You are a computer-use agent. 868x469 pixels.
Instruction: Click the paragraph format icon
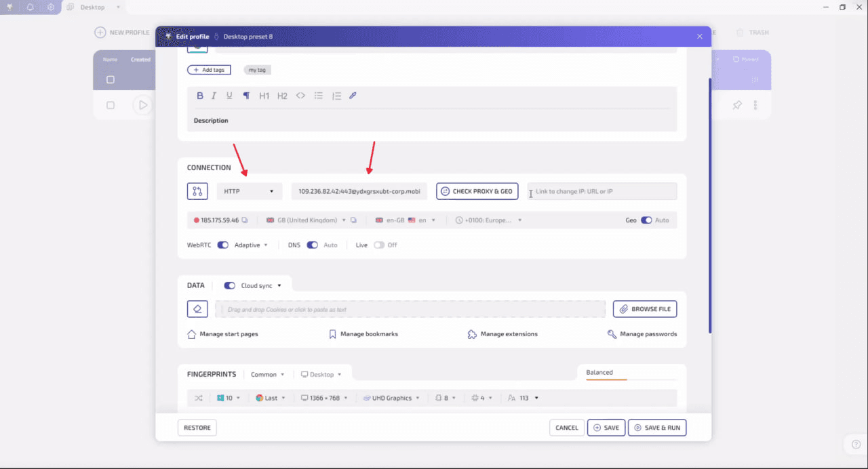246,96
